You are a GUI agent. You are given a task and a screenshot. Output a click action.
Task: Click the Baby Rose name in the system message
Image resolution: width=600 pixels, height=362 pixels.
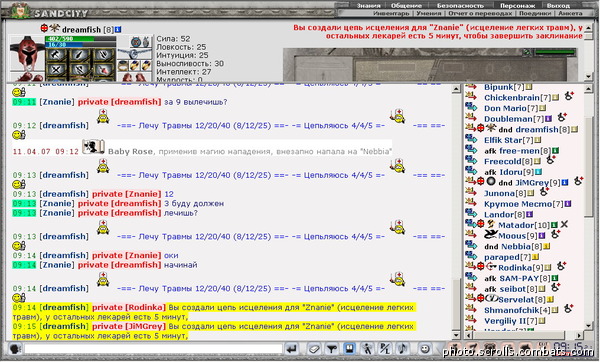(x=130, y=152)
